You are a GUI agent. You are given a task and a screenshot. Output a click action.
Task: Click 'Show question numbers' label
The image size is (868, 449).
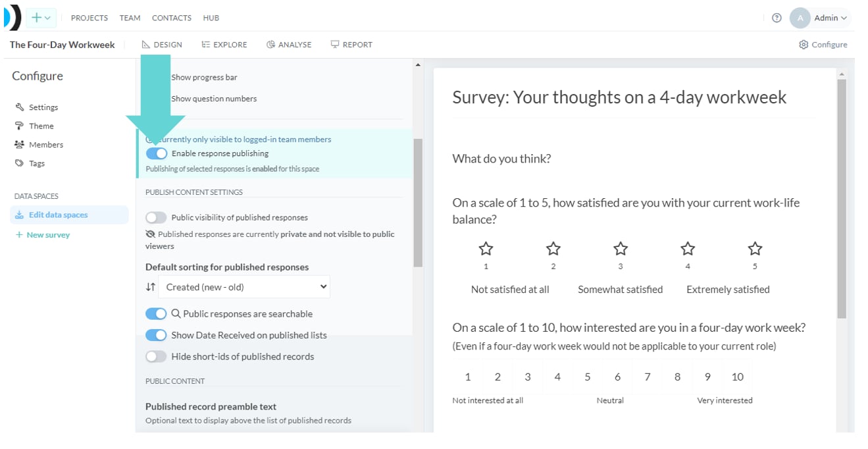pyautogui.click(x=214, y=99)
